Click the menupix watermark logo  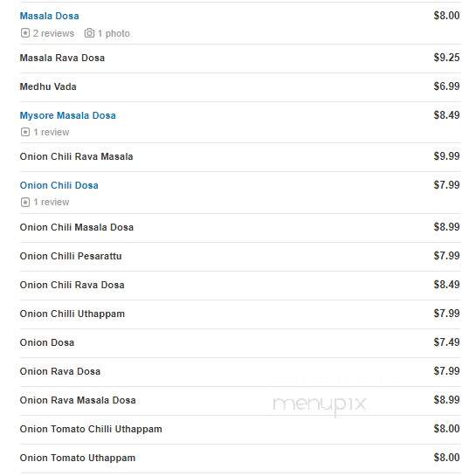320,405
